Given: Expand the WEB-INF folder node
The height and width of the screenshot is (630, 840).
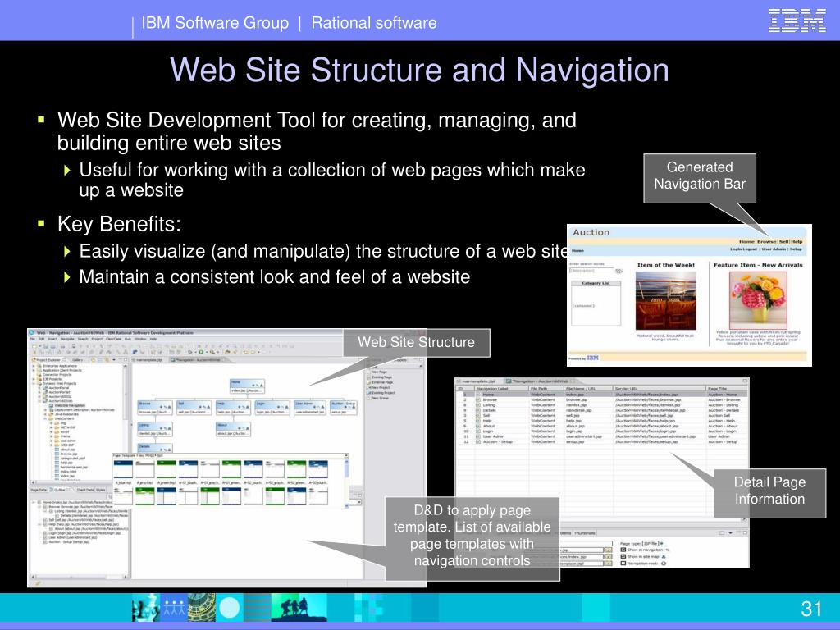Looking at the screenshot, I should pos(52,445).
